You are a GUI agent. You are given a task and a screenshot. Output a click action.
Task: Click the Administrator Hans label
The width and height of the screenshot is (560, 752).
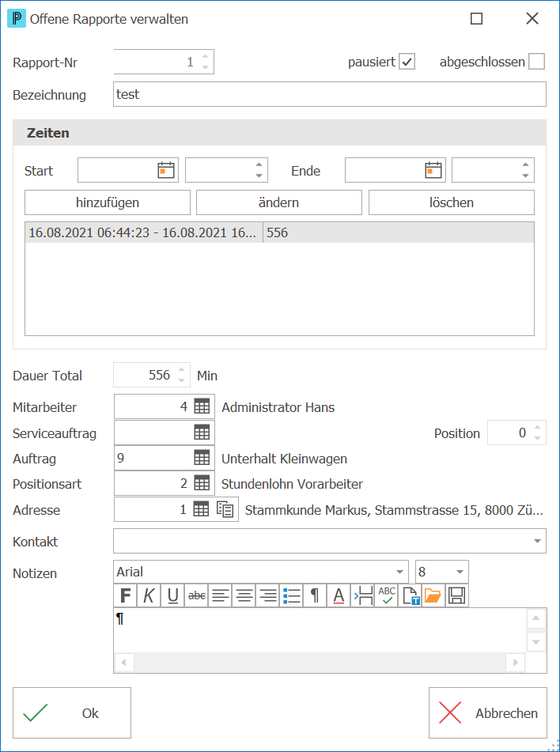pyautogui.click(x=278, y=408)
